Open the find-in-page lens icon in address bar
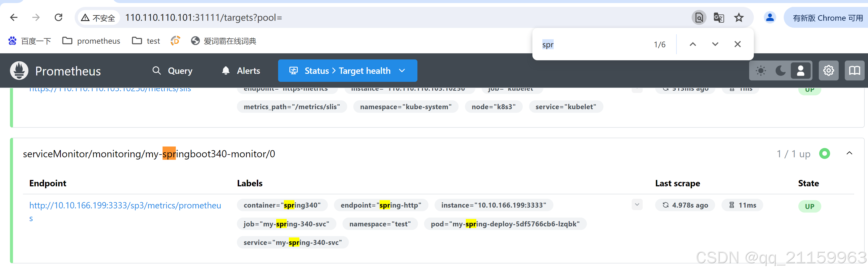The width and height of the screenshot is (868, 272). coord(699,17)
